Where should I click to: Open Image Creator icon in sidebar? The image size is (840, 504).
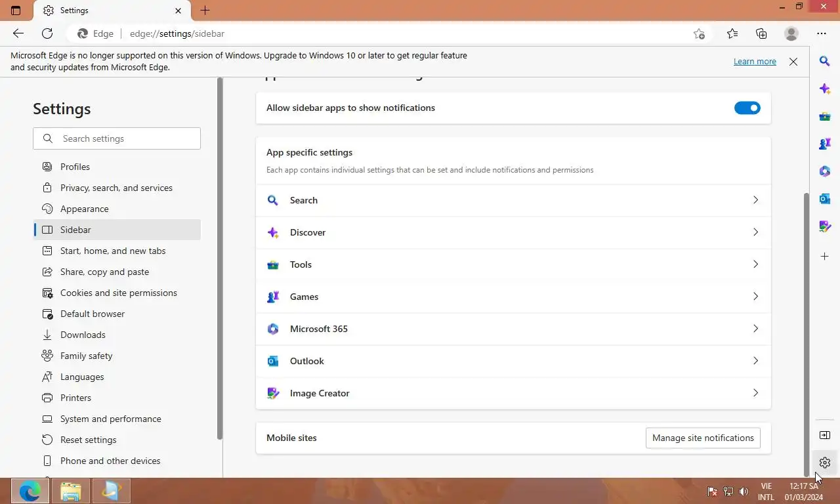pyautogui.click(x=825, y=226)
